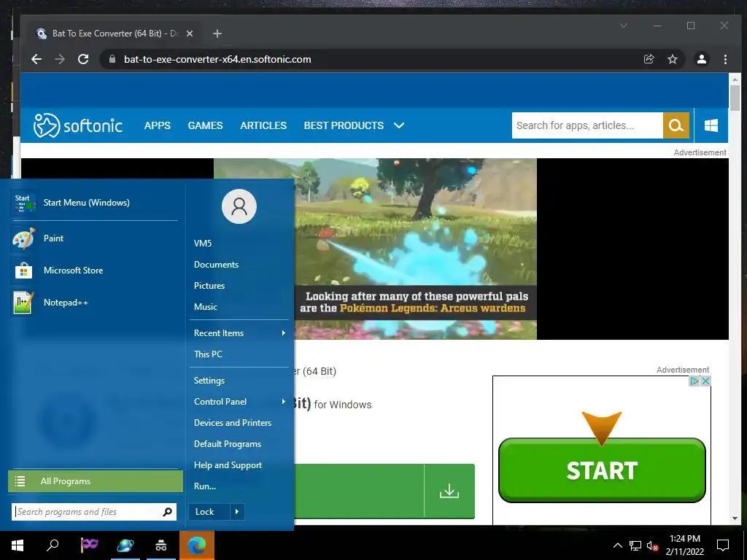Image resolution: width=747 pixels, height=560 pixels.
Task: Close the Bat To Exe Converter tab
Action: tap(190, 34)
